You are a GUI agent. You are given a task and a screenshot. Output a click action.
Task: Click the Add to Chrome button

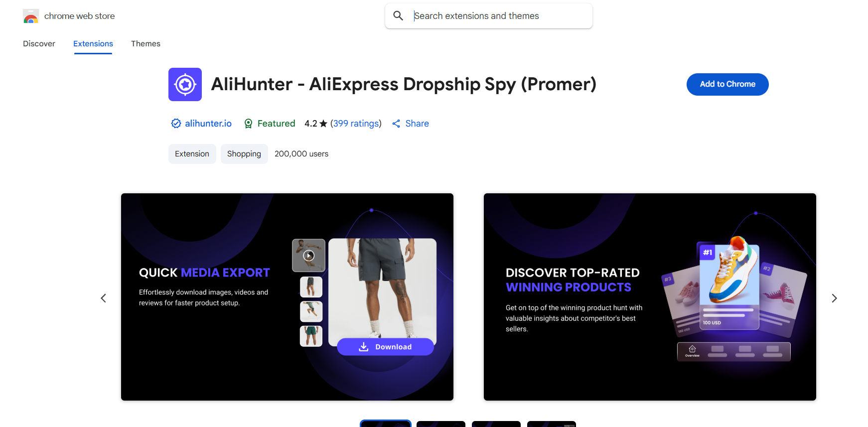point(727,84)
